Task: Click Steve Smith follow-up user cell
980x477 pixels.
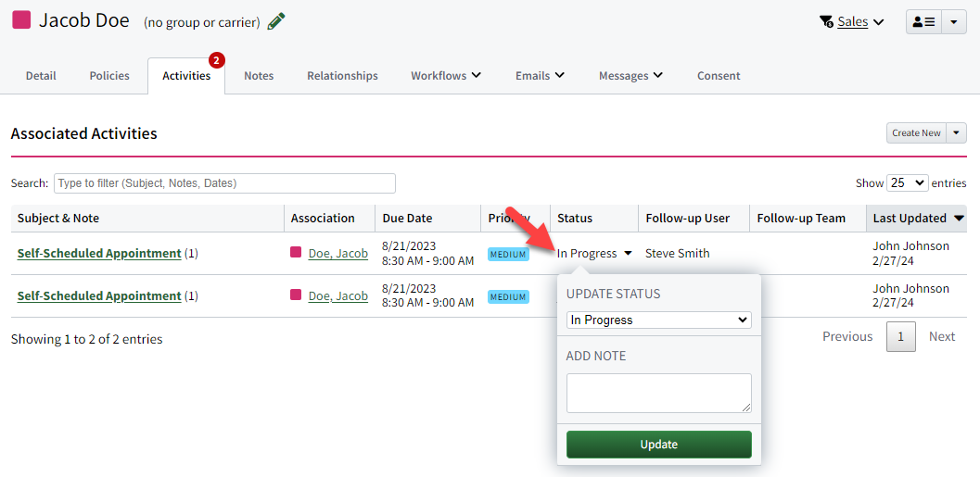Action: pyautogui.click(x=678, y=254)
